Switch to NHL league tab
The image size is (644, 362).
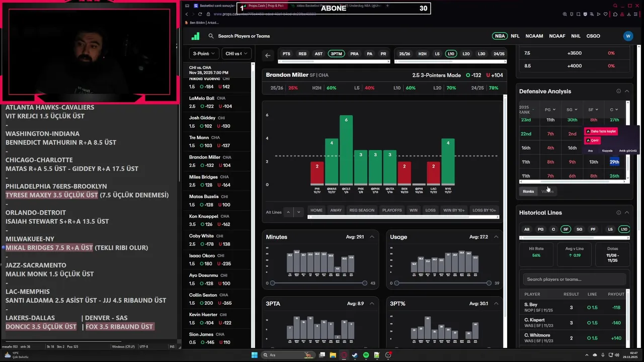pos(576,36)
